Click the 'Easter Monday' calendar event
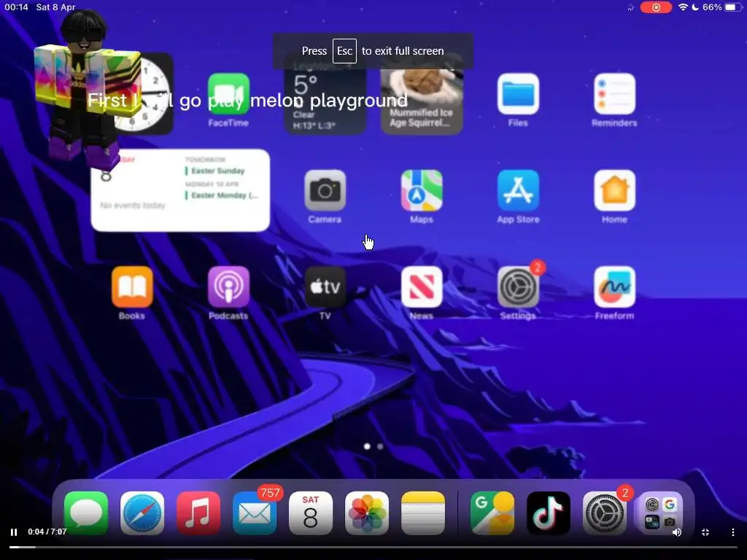 point(221,195)
